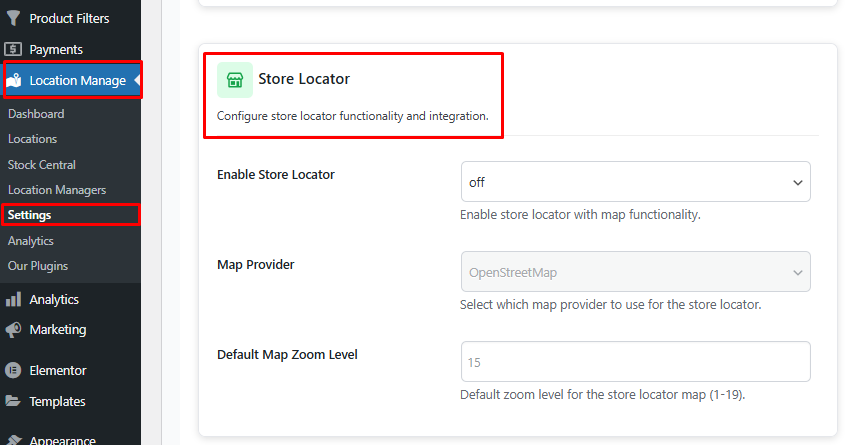This screenshot has height=445, width=845.
Task: Click the Default Map Zoom Level field
Action: (x=635, y=362)
